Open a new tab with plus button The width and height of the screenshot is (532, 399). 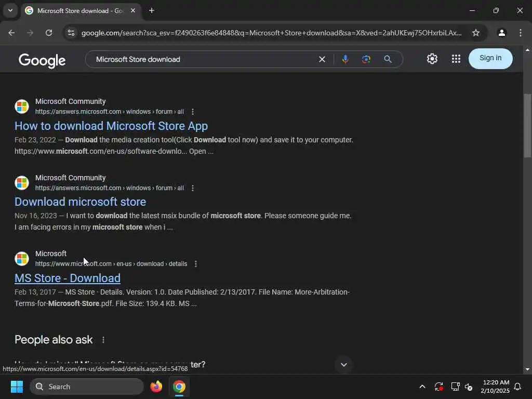pos(152,10)
